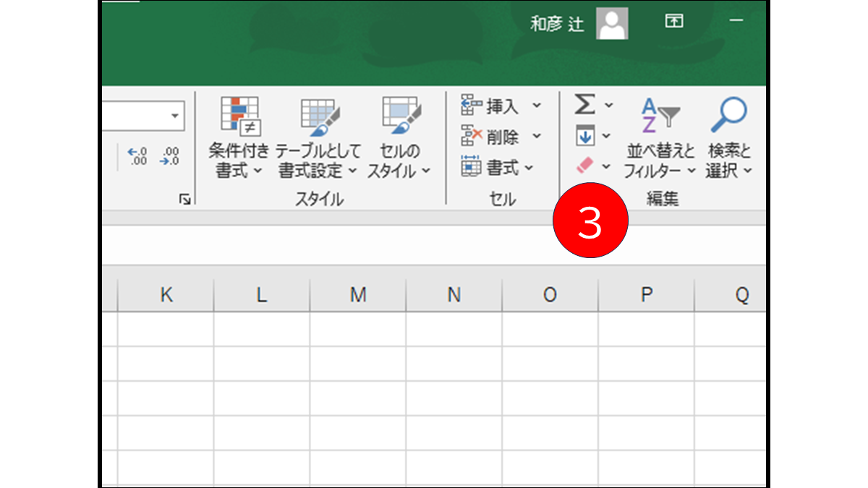Open the Number format dialog launcher
Screen dimensions: 868x488
(x=185, y=199)
